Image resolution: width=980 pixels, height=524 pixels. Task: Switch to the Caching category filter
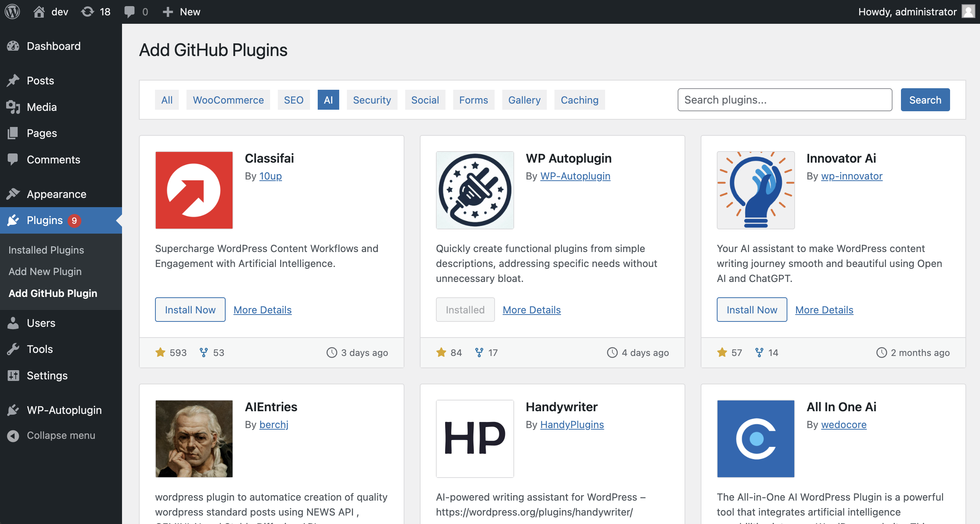click(x=579, y=100)
